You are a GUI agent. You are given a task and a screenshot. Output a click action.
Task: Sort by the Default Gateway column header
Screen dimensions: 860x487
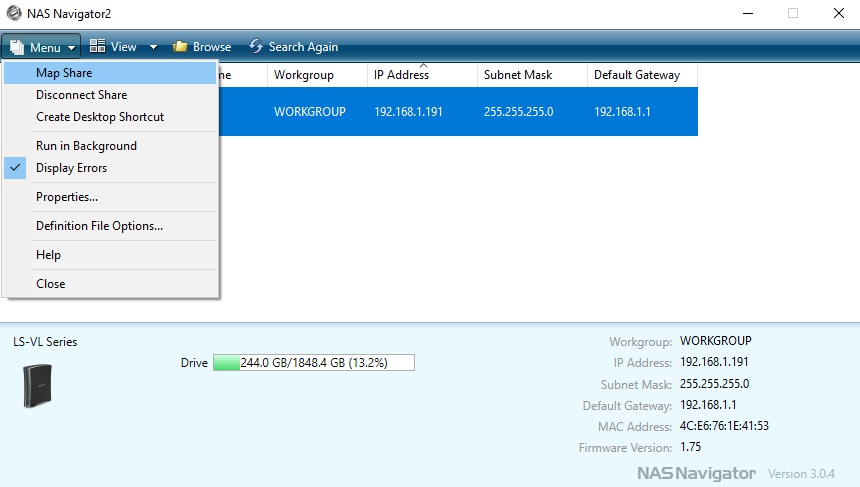tap(642, 75)
